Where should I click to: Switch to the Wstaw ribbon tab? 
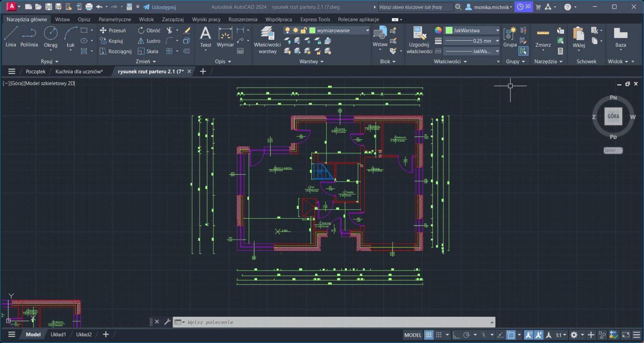click(62, 19)
